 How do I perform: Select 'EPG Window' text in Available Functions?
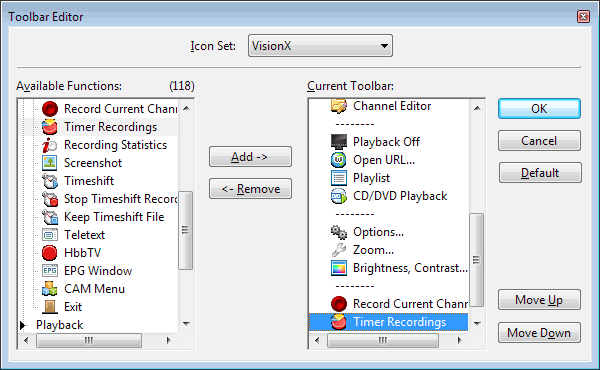pyautogui.click(x=98, y=271)
